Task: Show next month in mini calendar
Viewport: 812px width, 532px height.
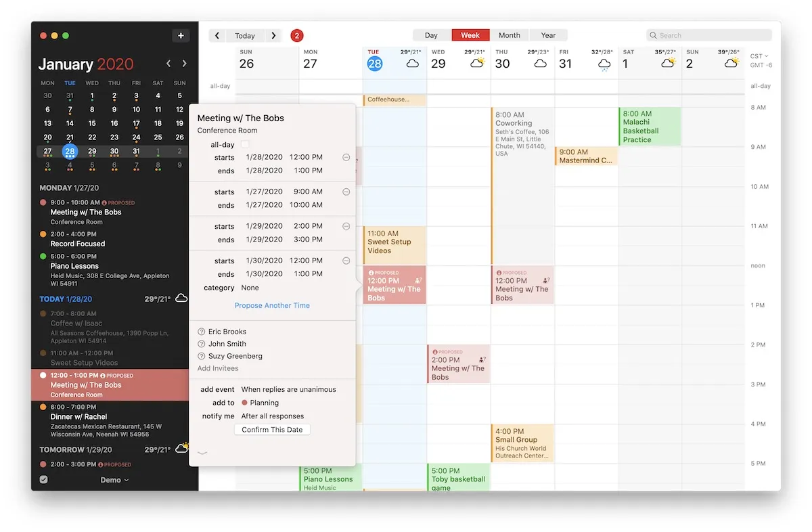Action: (185, 64)
